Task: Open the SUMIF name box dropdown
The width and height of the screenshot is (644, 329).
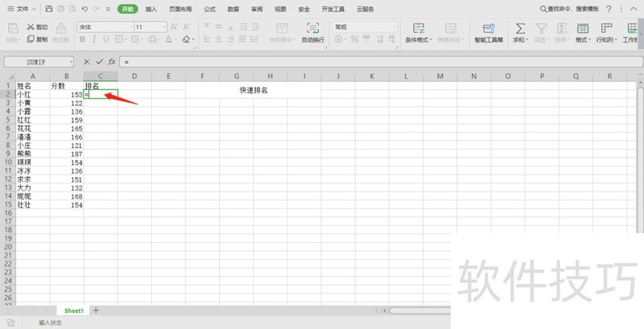Action: pos(72,62)
